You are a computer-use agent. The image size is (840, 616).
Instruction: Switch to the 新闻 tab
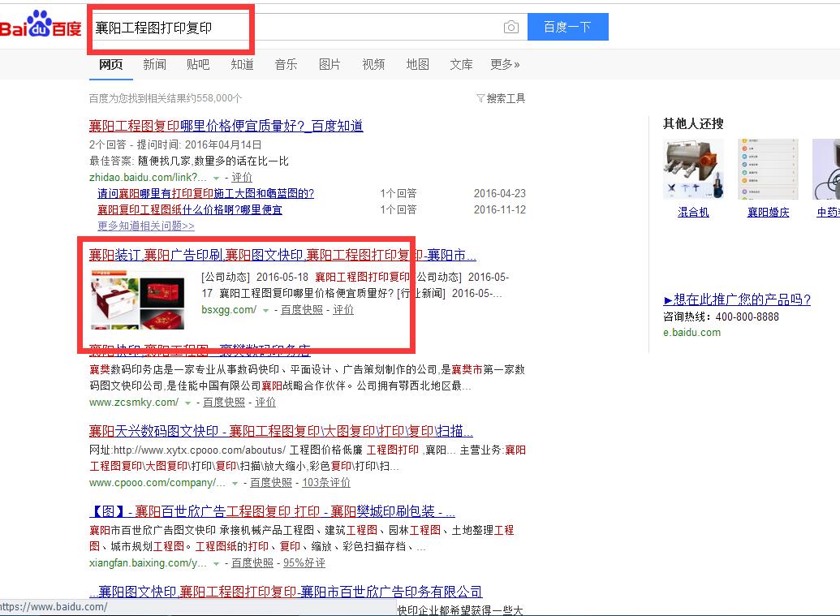154,64
